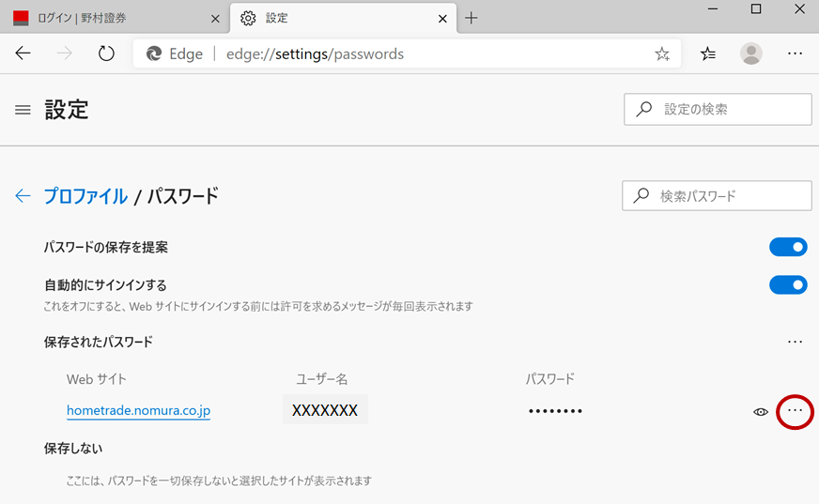Click the red Nomura favicon on first tab
The image size is (819, 504).
click(21, 18)
